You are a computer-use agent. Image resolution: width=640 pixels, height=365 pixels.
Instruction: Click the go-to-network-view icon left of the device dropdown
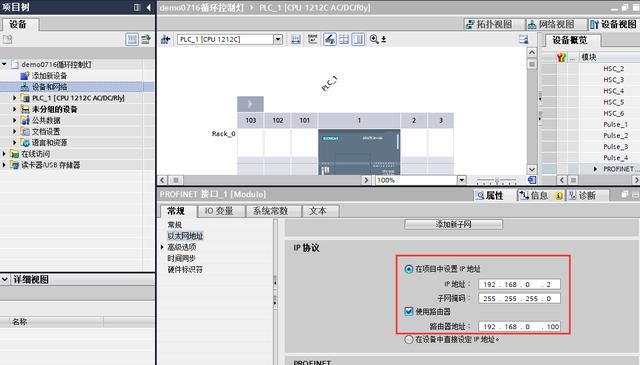pos(165,39)
